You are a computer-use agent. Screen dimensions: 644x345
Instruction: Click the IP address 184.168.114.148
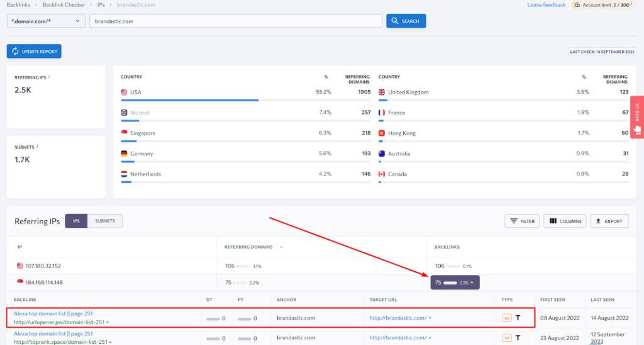44,283
